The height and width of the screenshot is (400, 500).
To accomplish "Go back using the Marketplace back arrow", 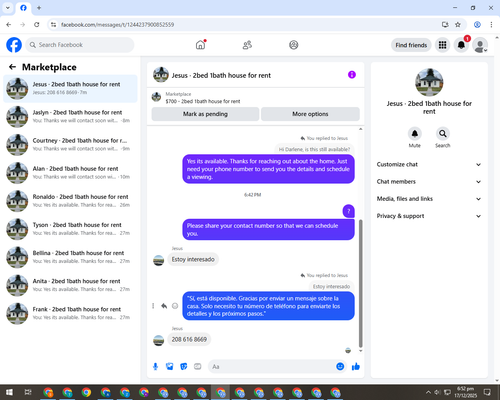I will [12, 67].
